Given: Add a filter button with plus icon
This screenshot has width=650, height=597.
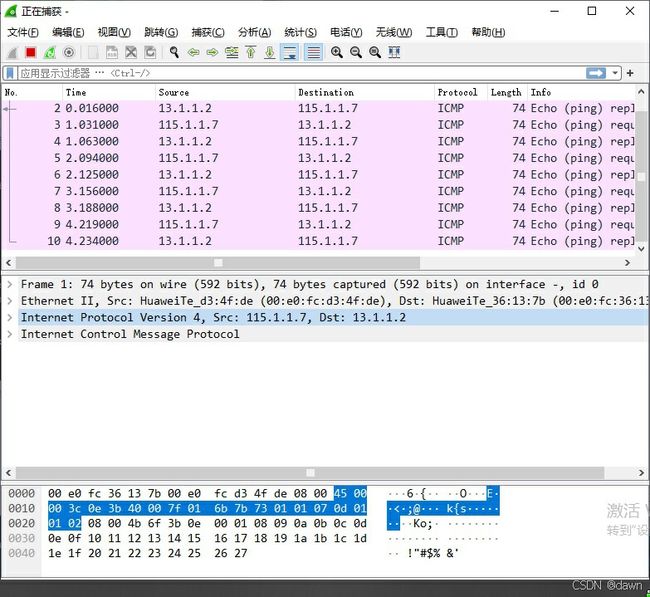Looking at the screenshot, I should [x=631, y=73].
